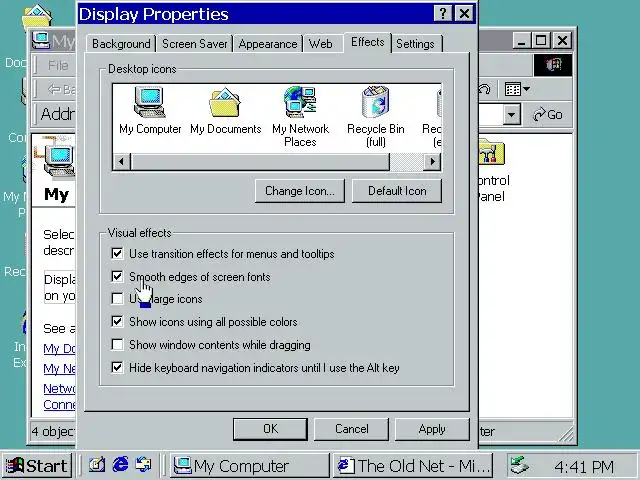This screenshot has height=480, width=640.
Task: Expand the Address bar dropdown in My Computer
Action: point(511,115)
